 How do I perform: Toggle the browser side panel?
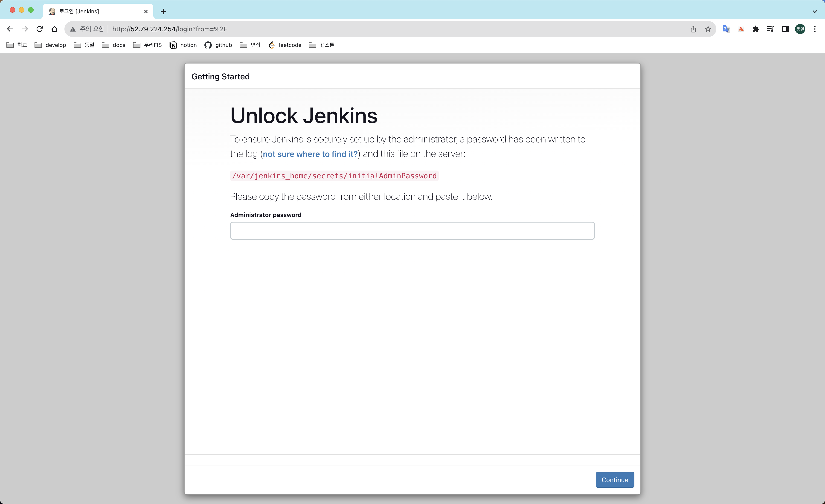(x=785, y=29)
